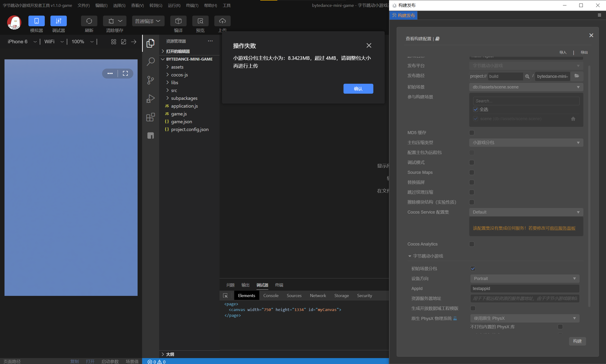Expand the subpackages folder

(x=184, y=98)
